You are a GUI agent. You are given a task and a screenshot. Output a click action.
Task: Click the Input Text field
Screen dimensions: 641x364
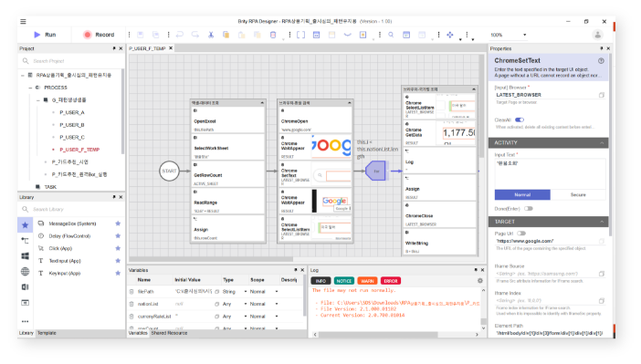(x=550, y=173)
